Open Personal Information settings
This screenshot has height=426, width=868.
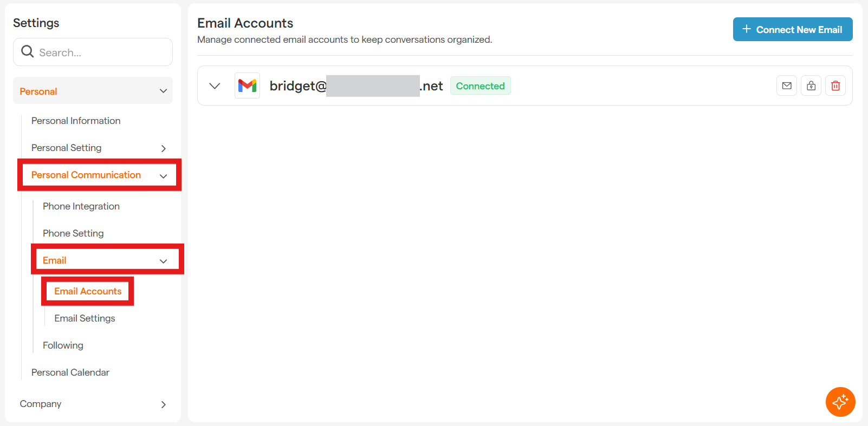[76, 121]
